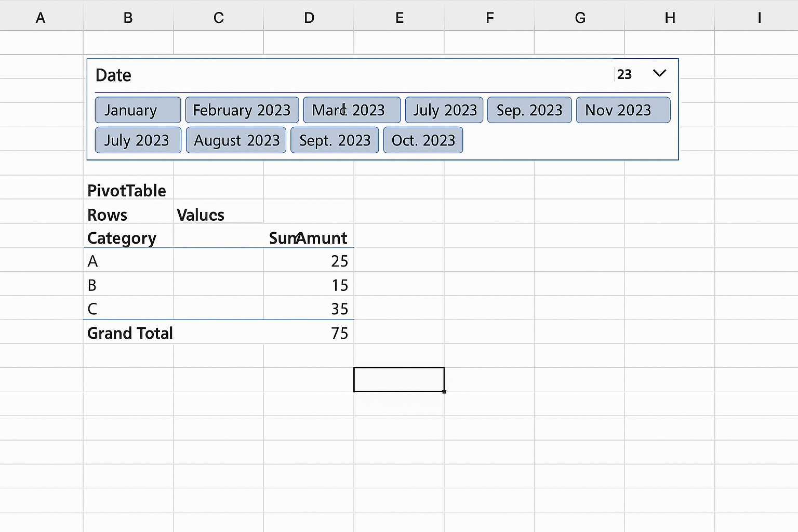Screen dimensions: 798x532
Task: Click the Date slicer title
Action: tap(113, 75)
